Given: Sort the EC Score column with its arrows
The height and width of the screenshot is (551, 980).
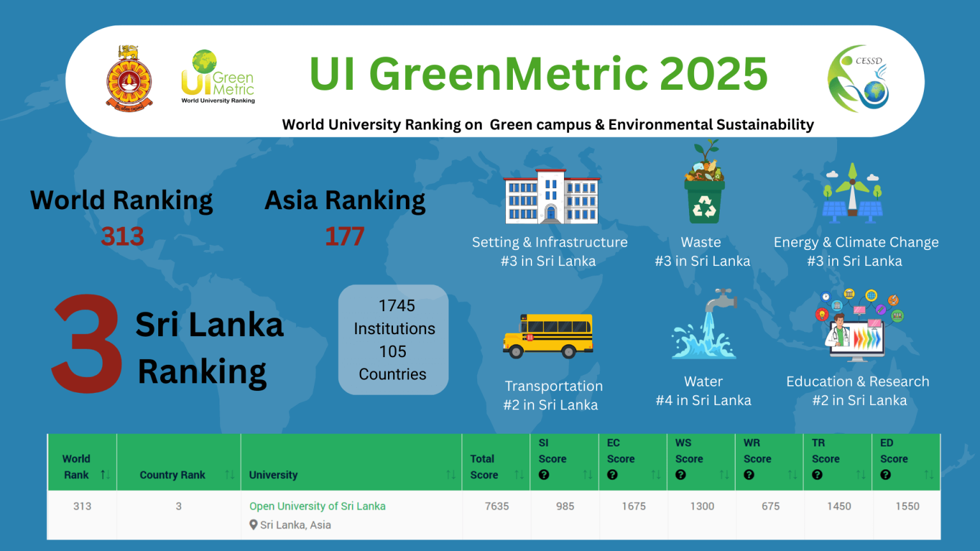Looking at the screenshot, I should 657,474.
